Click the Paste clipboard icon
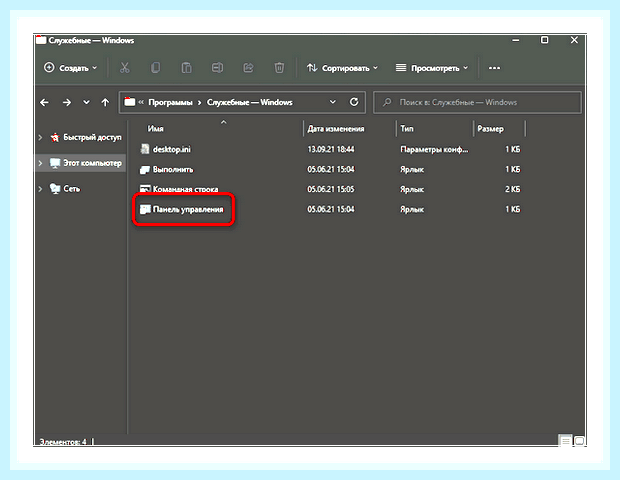This screenshot has width=620, height=480. click(186, 68)
